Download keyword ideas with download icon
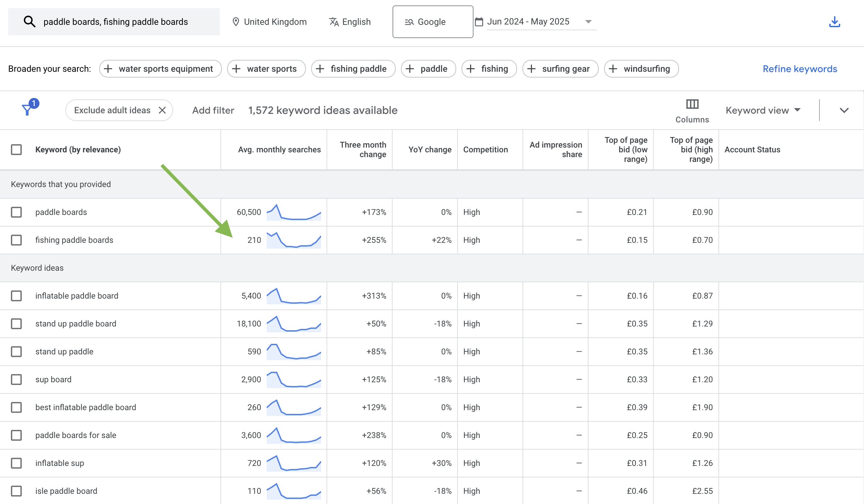864x504 pixels. (834, 22)
